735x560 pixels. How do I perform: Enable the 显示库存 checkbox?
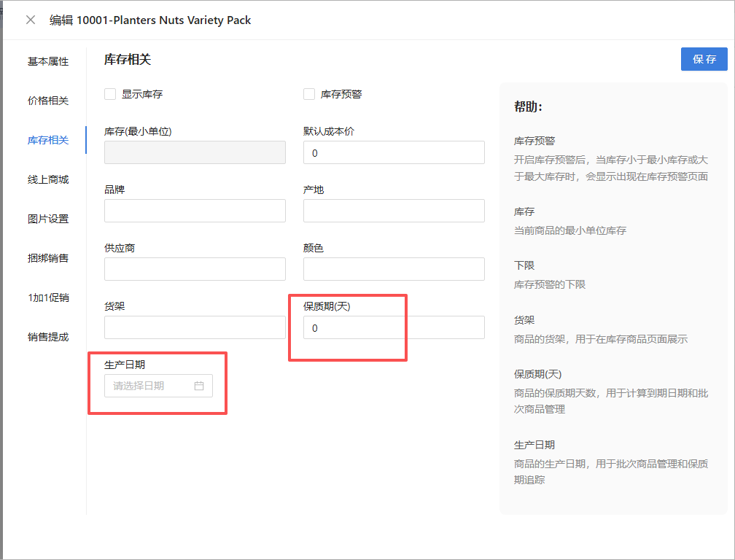click(110, 94)
